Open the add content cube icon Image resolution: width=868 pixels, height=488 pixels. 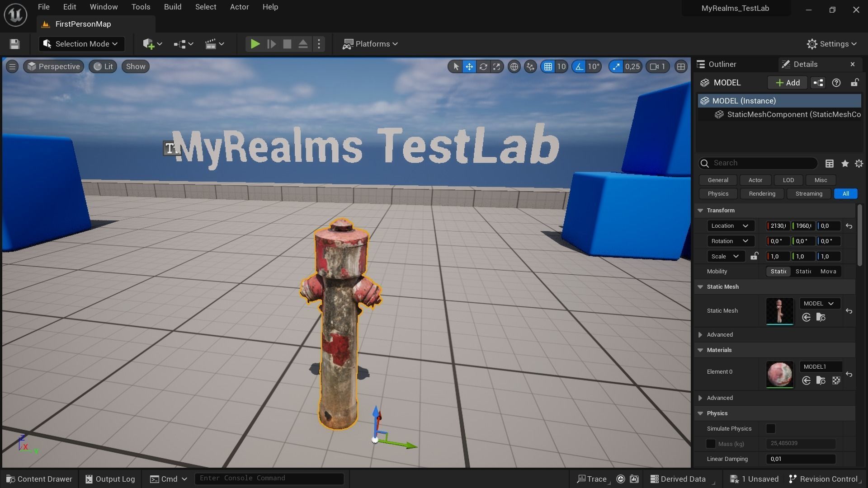[x=152, y=44]
